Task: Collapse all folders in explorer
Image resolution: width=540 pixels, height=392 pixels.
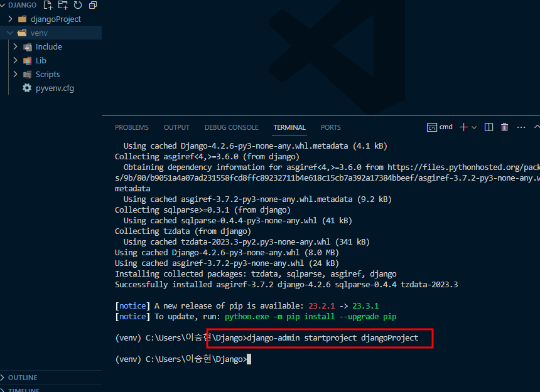Action: click(93, 5)
